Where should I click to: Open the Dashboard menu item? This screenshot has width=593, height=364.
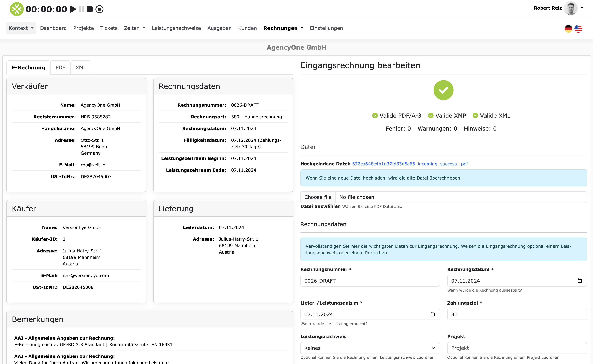coord(53,28)
